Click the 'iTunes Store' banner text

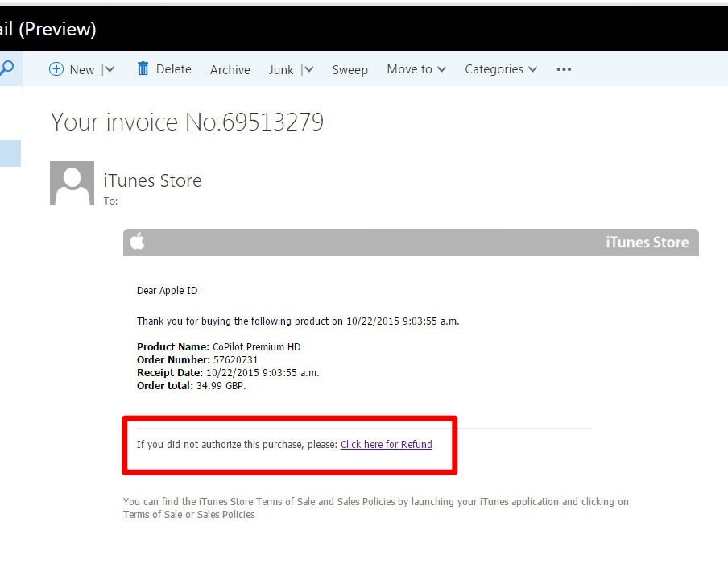(647, 242)
